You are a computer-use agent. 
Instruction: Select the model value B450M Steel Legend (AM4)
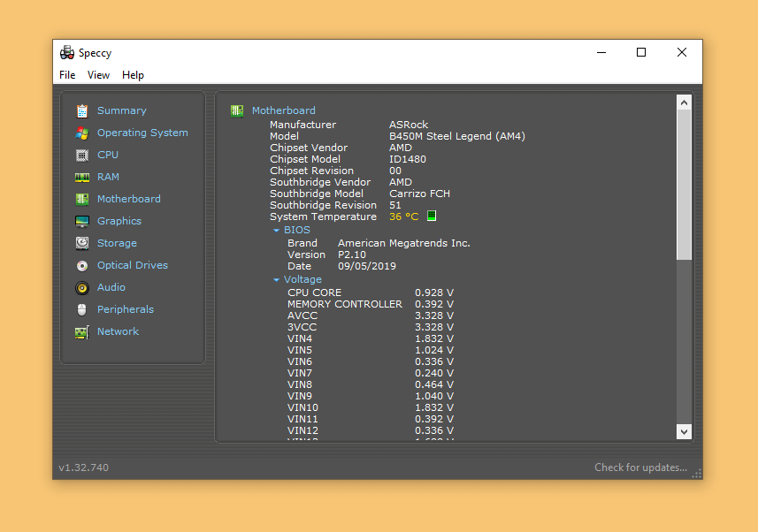point(457,136)
